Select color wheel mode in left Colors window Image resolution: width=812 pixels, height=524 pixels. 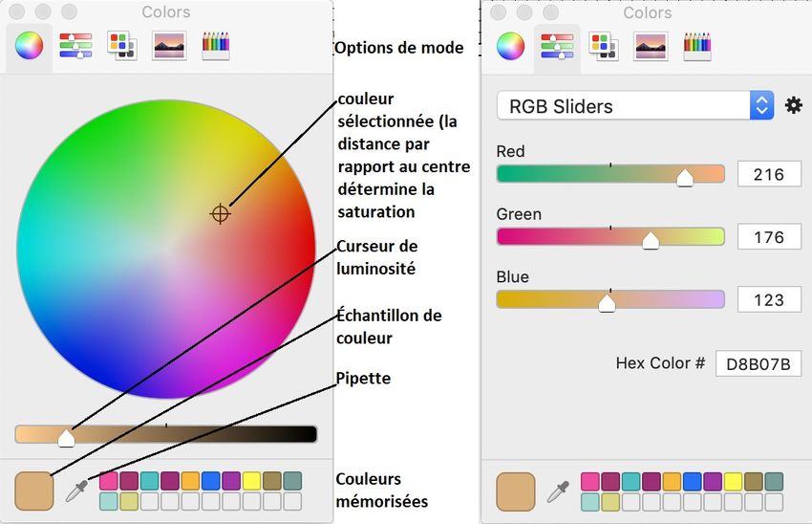[29, 46]
